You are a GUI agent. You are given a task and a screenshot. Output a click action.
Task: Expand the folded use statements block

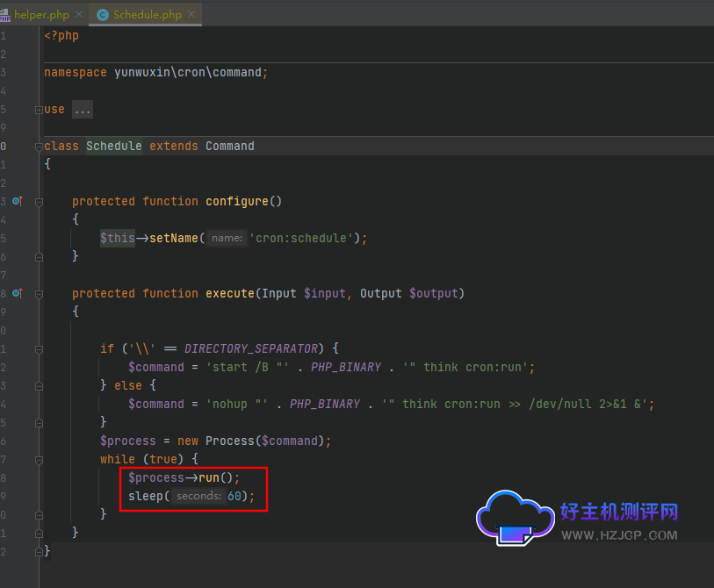(x=38, y=109)
